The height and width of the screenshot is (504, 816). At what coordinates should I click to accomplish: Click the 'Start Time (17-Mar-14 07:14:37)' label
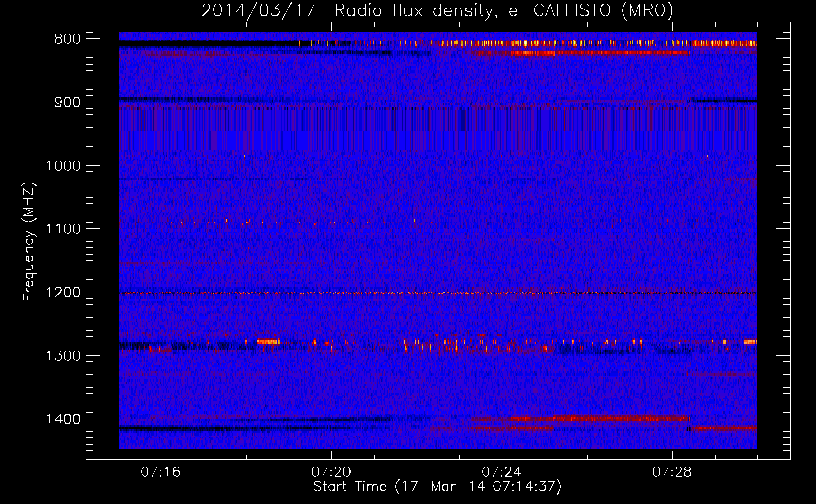437,487
